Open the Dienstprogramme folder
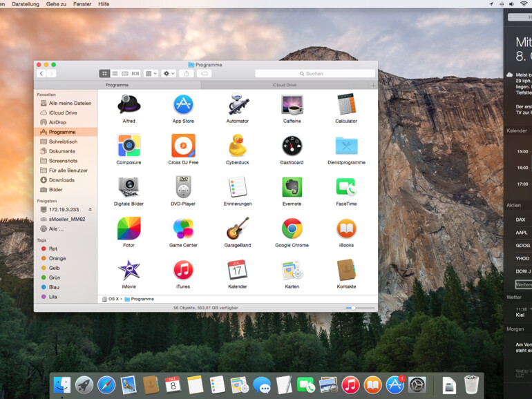The width and height of the screenshot is (532, 399). pos(346,146)
